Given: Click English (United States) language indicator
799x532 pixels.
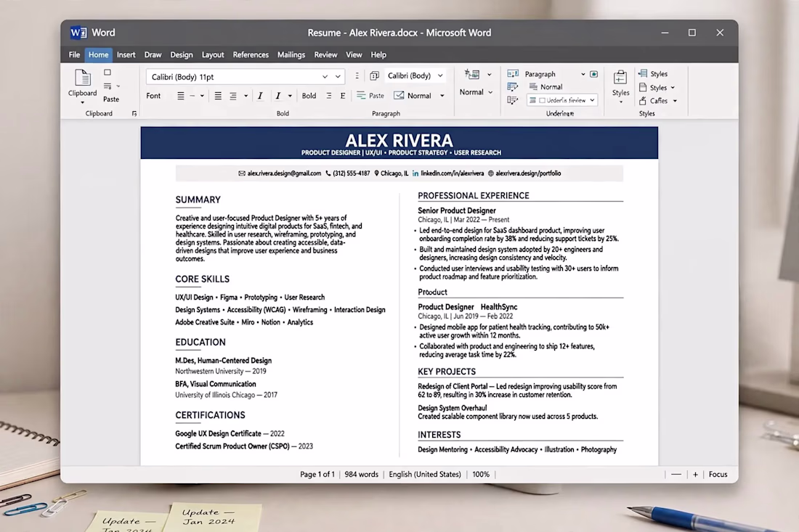Looking at the screenshot, I should point(425,475).
